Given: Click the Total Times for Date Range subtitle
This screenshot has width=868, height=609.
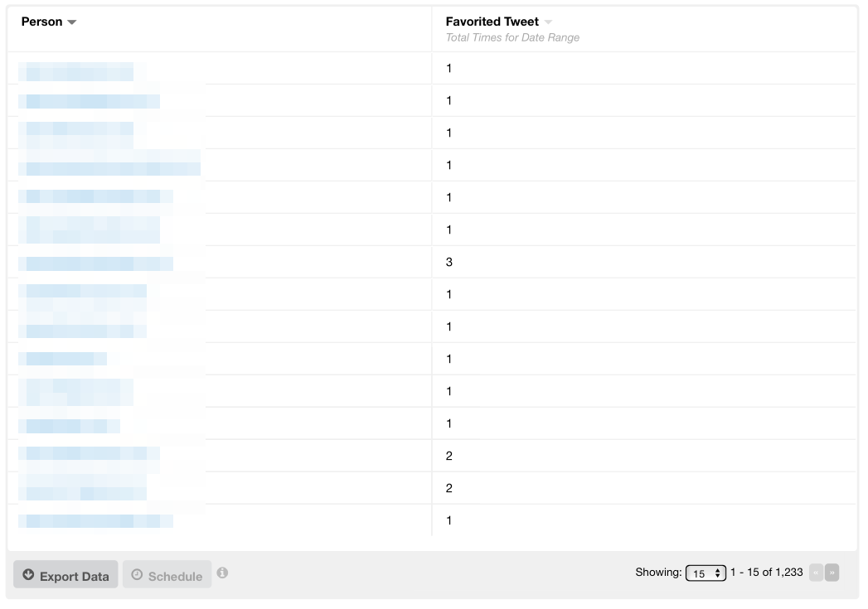Looking at the screenshot, I should (512, 37).
